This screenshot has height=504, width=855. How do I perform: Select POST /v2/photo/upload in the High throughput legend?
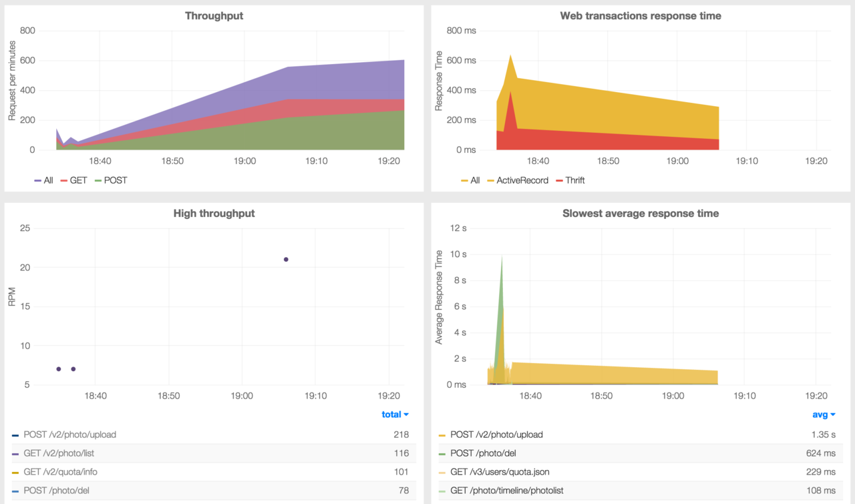[69, 435]
